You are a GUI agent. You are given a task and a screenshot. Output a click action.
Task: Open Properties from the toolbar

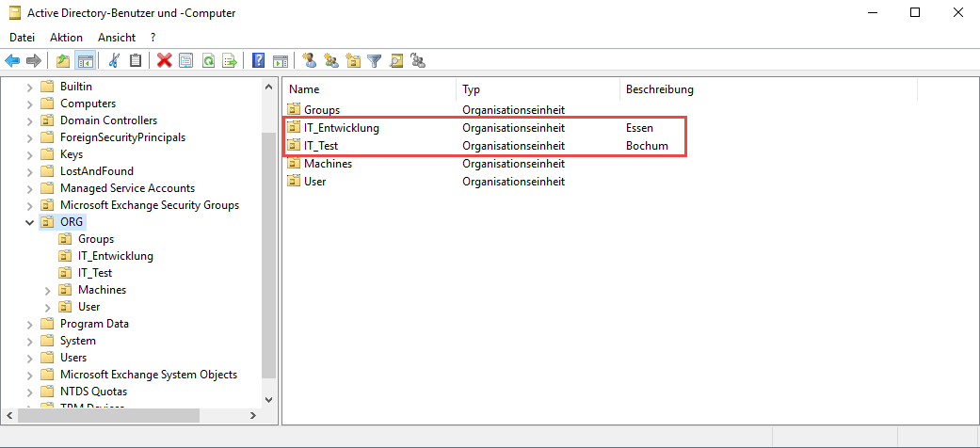tap(185, 61)
